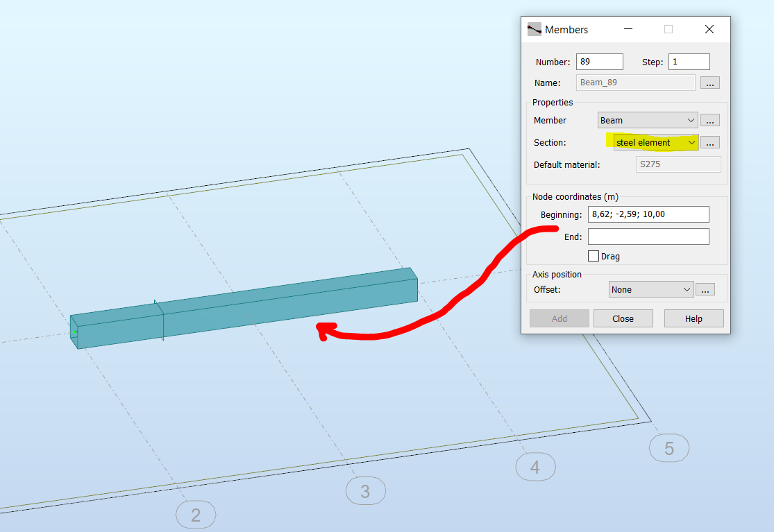
Task: Open section database via ellipsis beside steel element
Action: 709,142
